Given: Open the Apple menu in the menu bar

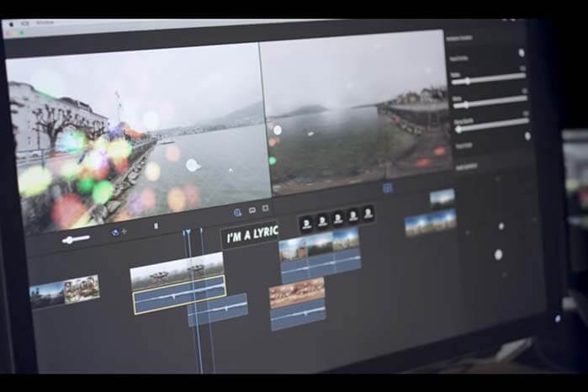Looking at the screenshot, I should [x=11, y=24].
